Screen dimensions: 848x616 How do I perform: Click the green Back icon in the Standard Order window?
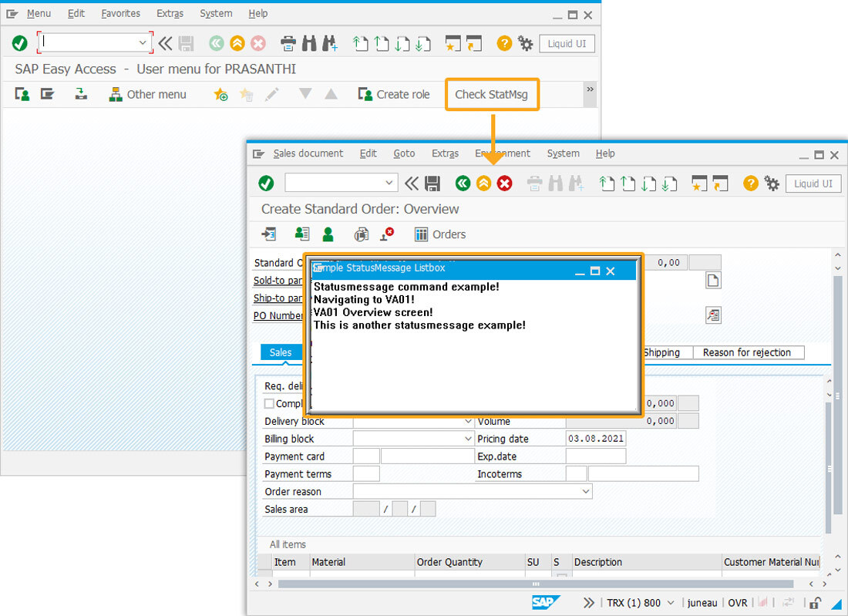(463, 183)
